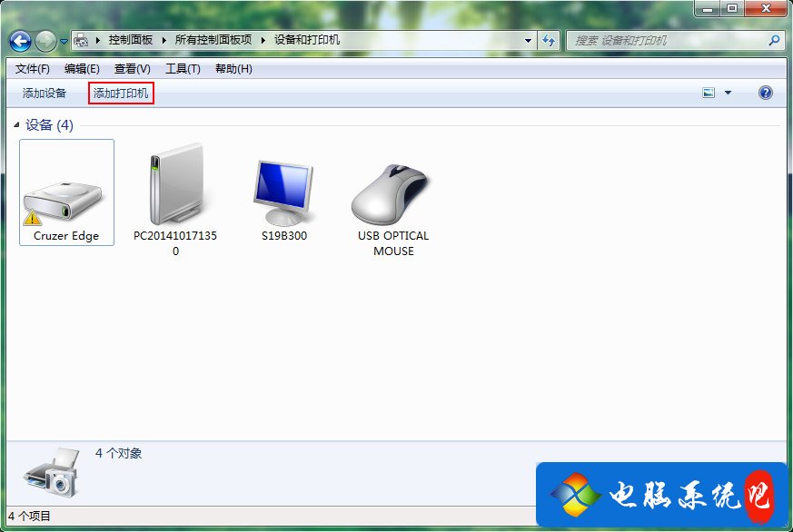Open the view options dropdown arrow
793x532 pixels.
tap(728, 93)
